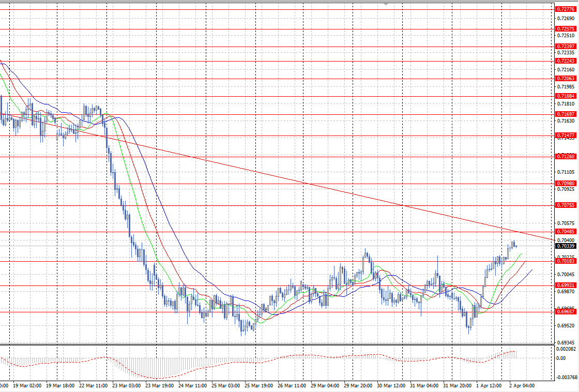
Task: Select the red 0.72243 price label
Action: tap(566, 61)
